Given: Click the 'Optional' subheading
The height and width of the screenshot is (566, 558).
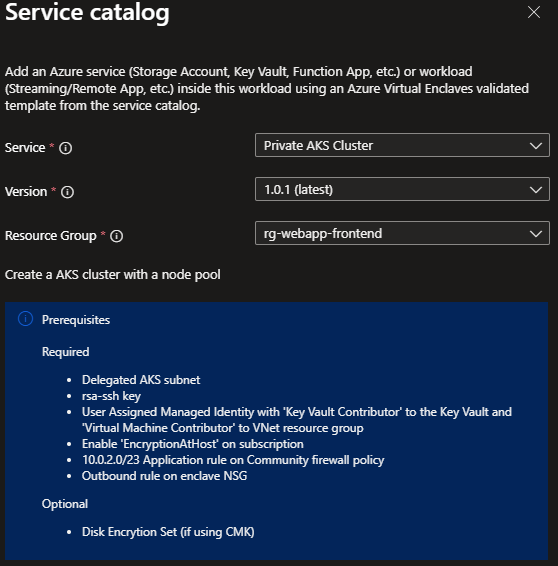Looking at the screenshot, I should [65, 504].
